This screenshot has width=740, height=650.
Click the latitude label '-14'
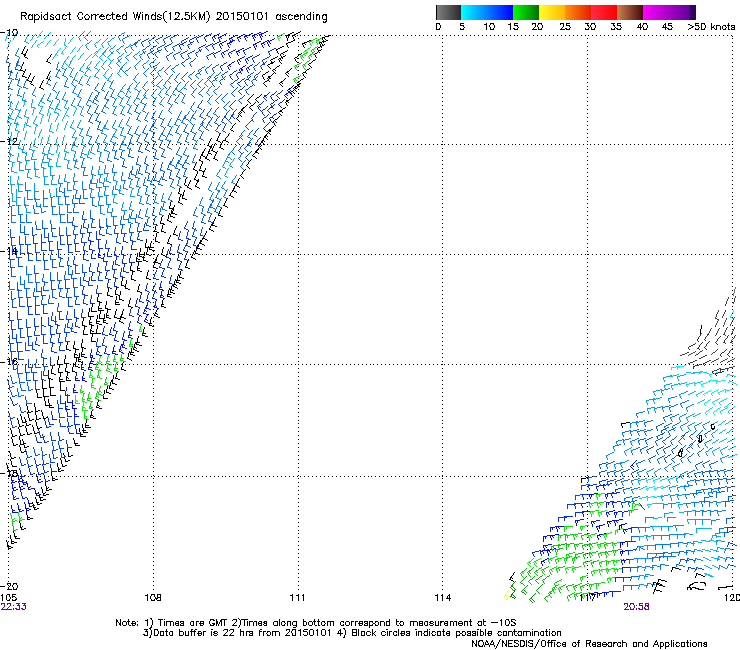point(9,251)
